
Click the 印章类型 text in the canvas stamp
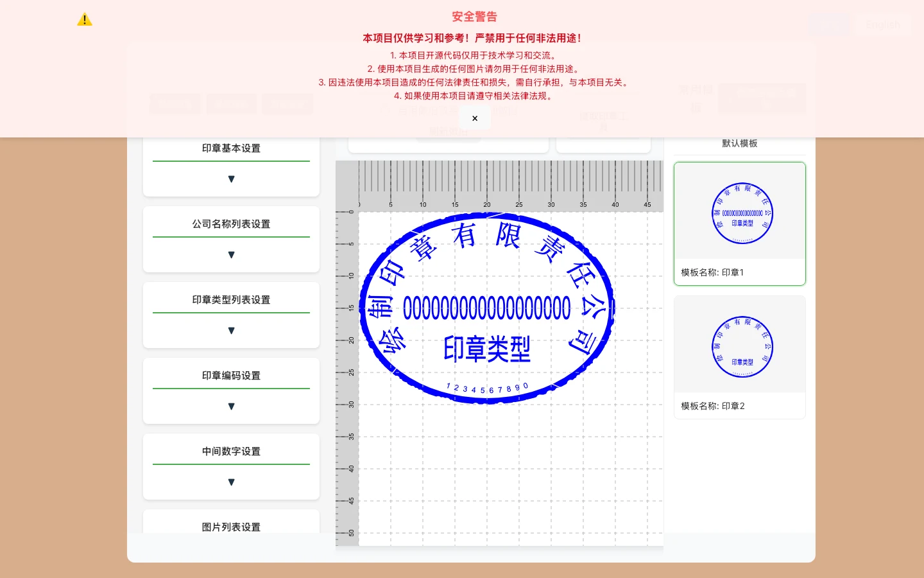pyautogui.click(x=487, y=349)
